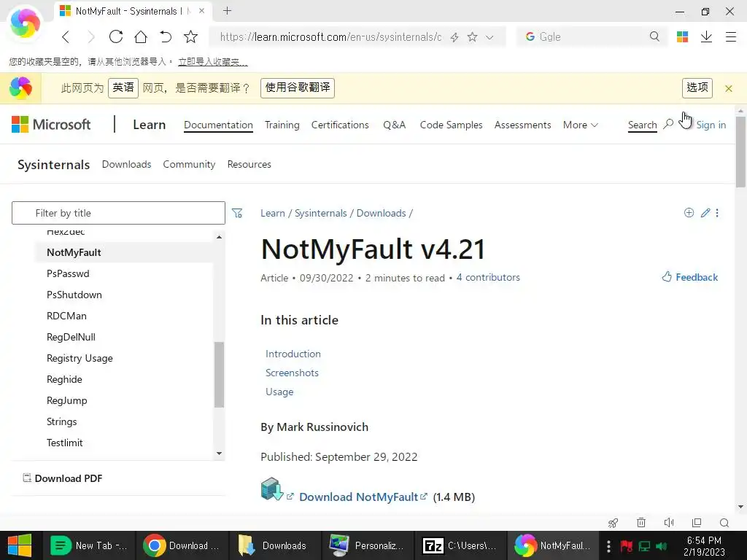The width and height of the screenshot is (747, 560).
Task: Dismiss the translation bar with X
Action: 729,88
